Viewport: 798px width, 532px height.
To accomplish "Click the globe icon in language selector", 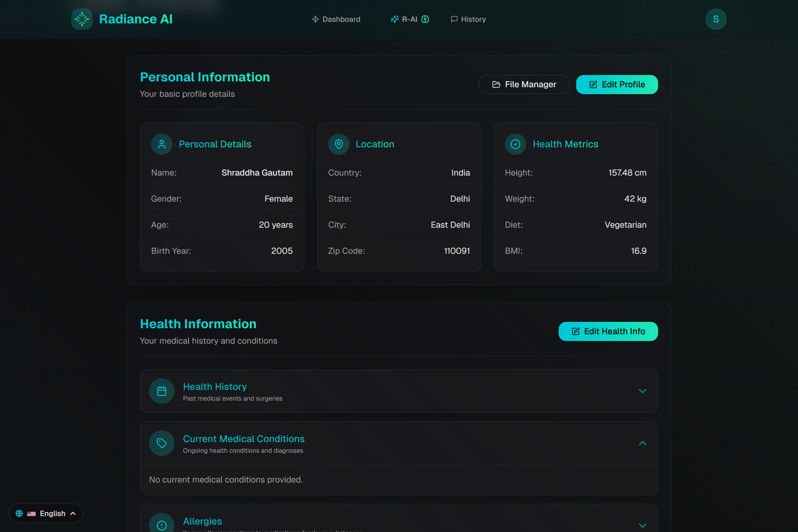I will coord(19,513).
